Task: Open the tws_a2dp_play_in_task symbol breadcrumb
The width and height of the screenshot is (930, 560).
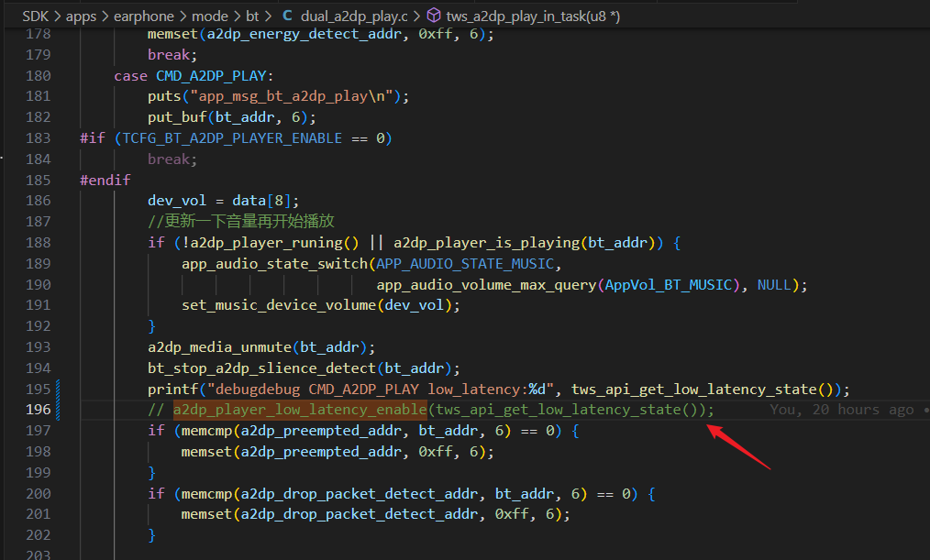Action: pos(533,16)
